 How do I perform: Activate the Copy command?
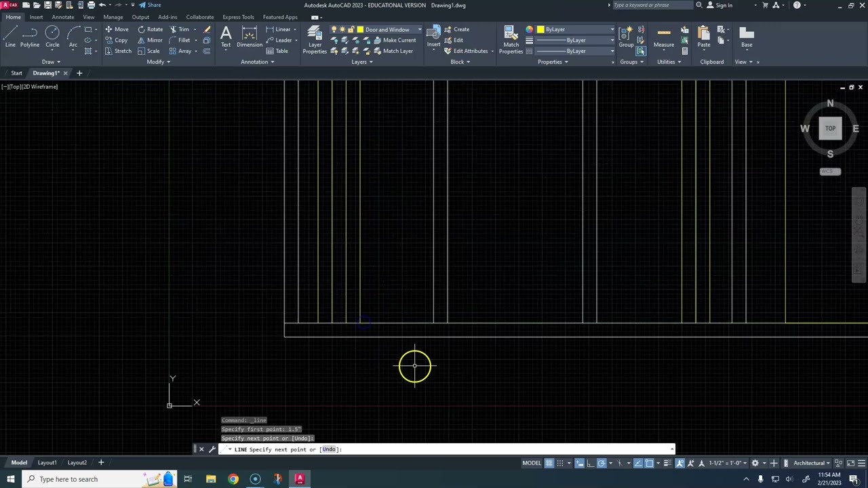click(116, 40)
